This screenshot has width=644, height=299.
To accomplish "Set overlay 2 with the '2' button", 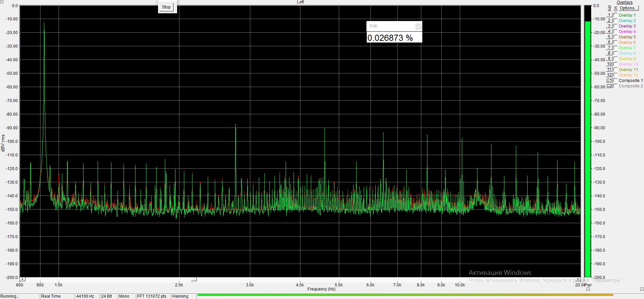I will 609,20.
